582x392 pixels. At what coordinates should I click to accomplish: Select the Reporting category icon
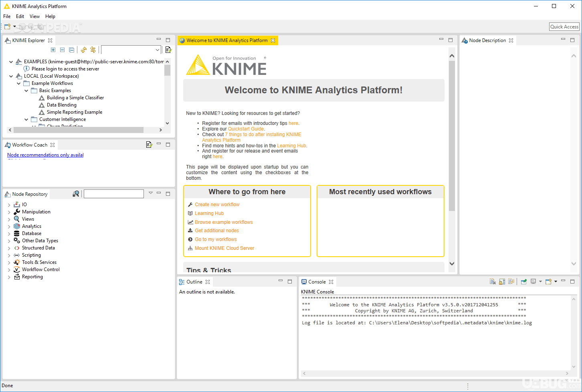(17, 277)
